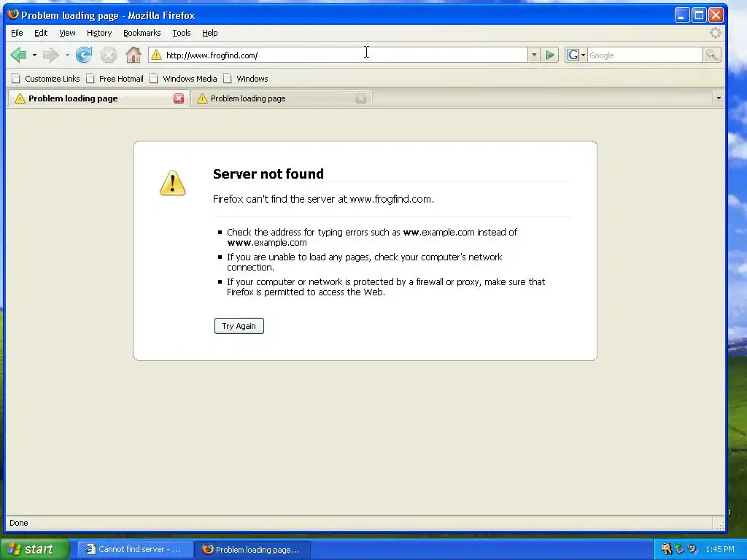Open the File menu
747x560 pixels.
click(17, 33)
